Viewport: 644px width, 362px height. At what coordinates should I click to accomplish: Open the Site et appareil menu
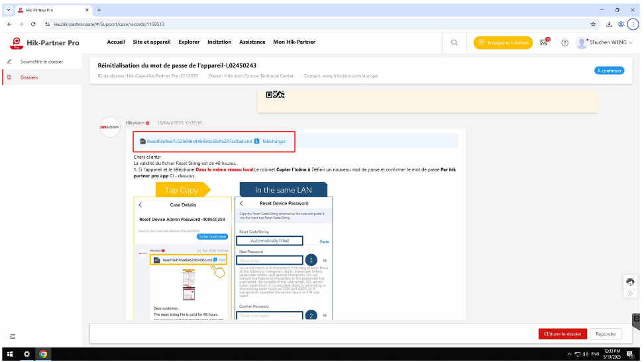152,42
